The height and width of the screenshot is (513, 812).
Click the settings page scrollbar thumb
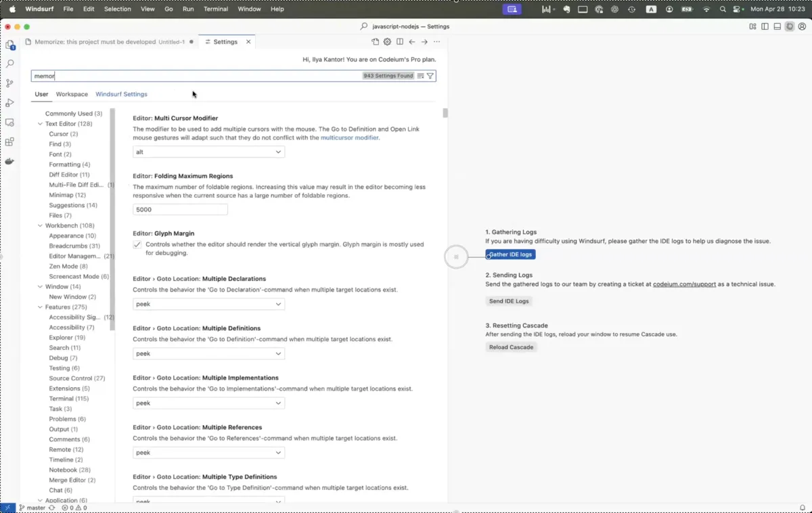pos(445,112)
